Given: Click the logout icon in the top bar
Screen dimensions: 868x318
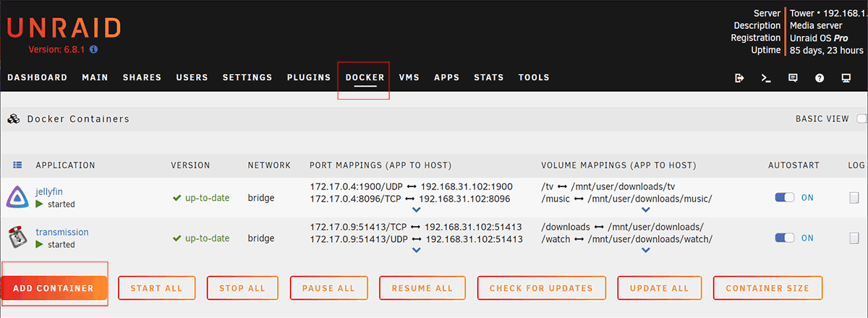Looking at the screenshot, I should tap(739, 78).
